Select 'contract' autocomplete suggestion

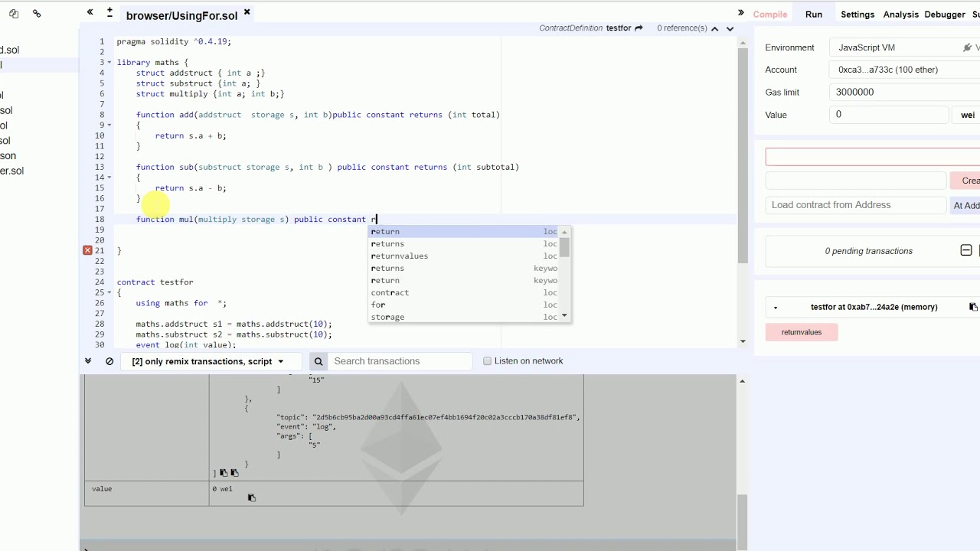(x=464, y=292)
